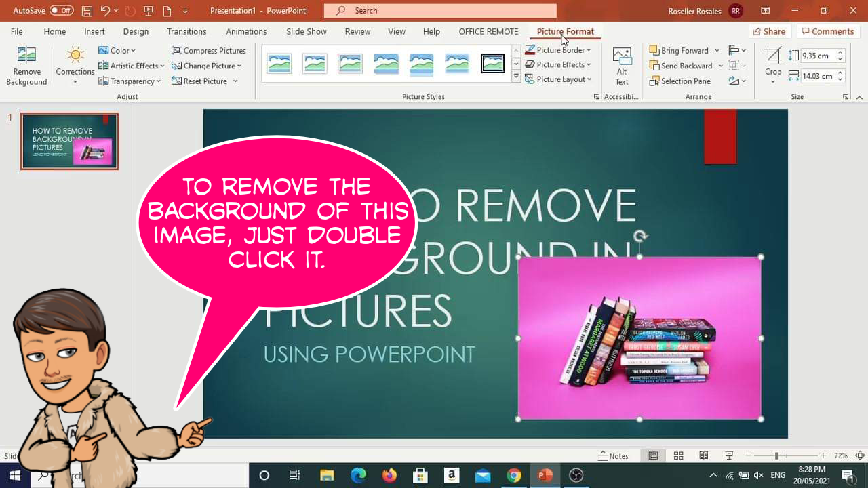
Task: Select slide 1 thumbnail
Action: (x=69, y=141)
